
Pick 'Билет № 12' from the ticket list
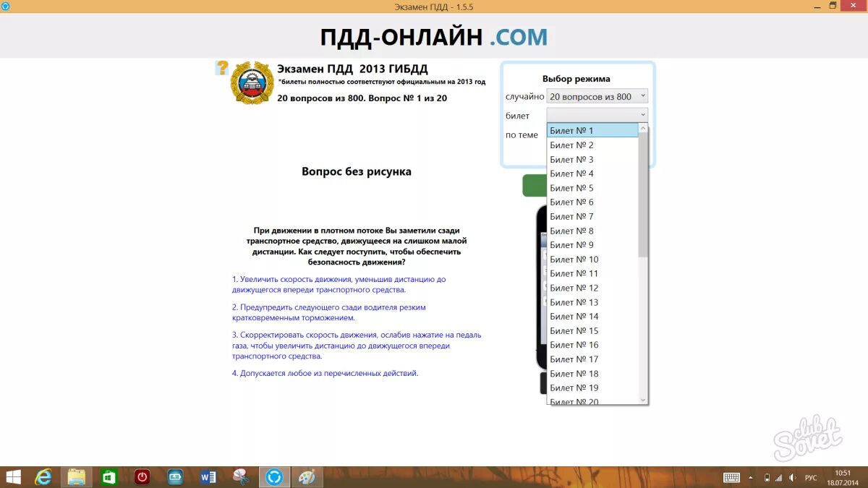pos(592,288)
